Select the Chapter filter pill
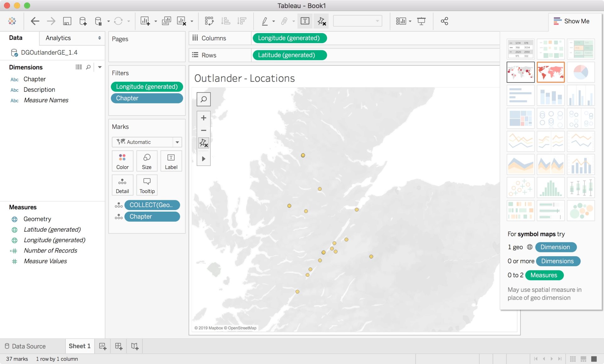Image resolution: width=604 pixels, height=364 pixels. (147, 98)
